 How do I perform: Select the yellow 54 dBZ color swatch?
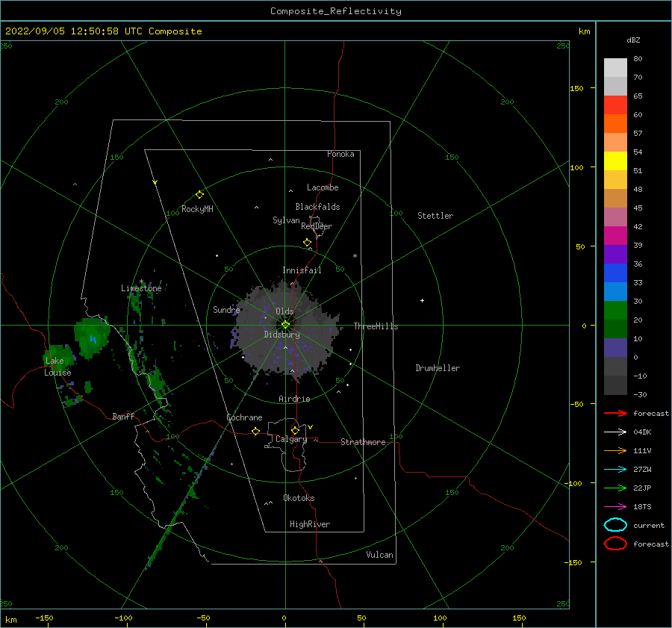tap(615, 161)
